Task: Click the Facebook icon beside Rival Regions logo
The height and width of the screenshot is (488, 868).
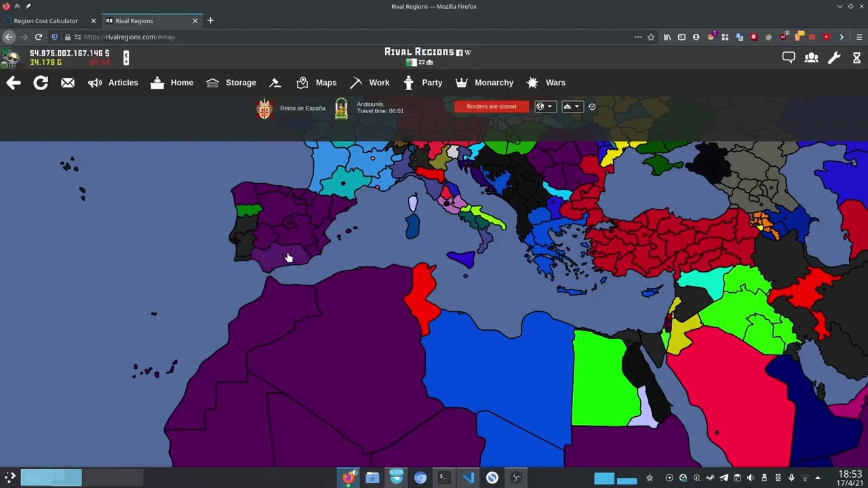Action: click(459, 52)
